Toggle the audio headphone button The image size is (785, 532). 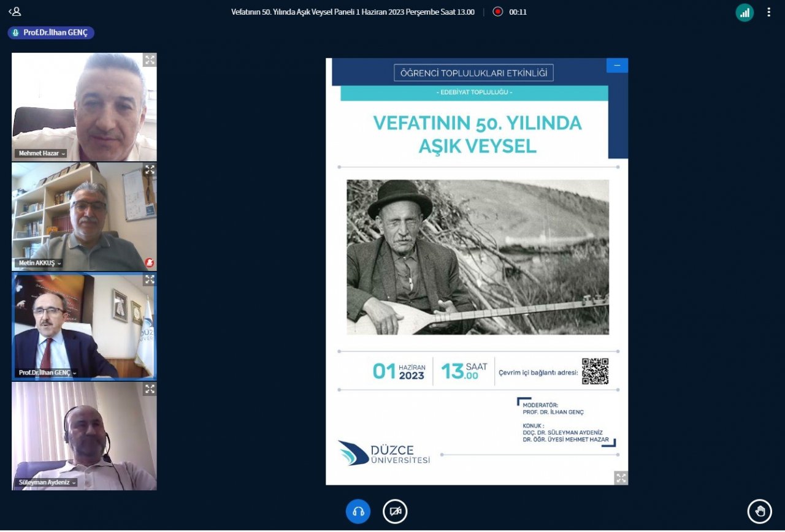358,511
